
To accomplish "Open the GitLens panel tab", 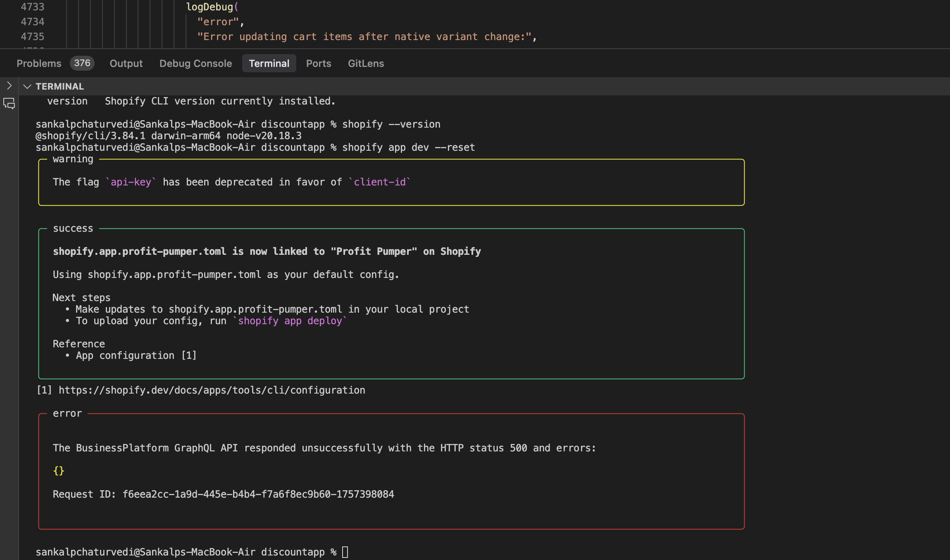I will (x=366, y=63).
